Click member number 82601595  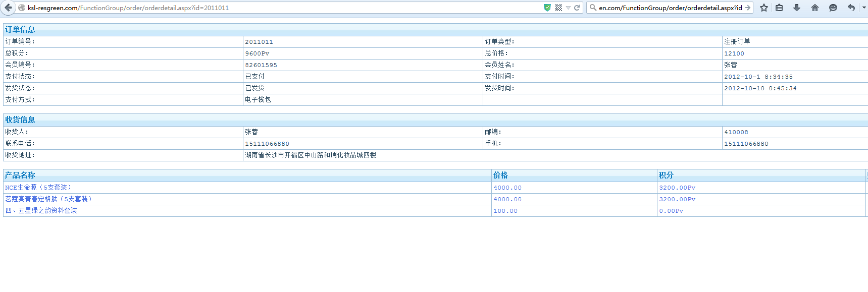[261, 65]
